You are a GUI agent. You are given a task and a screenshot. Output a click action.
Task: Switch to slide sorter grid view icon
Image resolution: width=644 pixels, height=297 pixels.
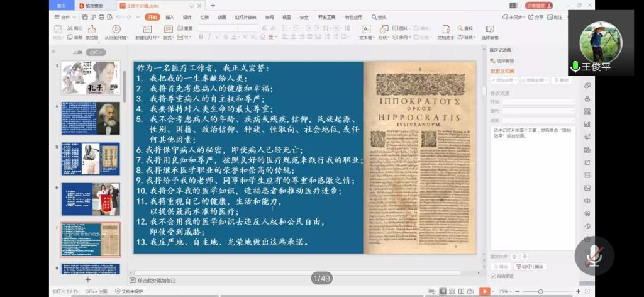452,291
